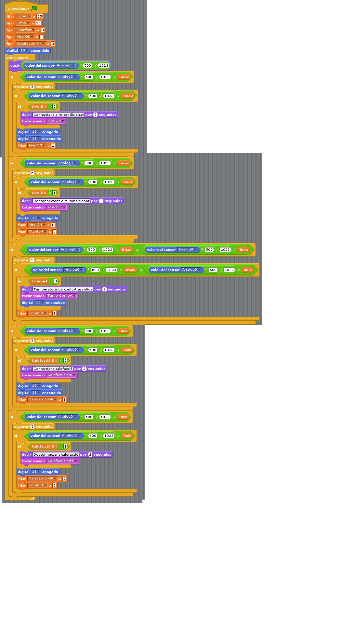Open the Tmin variable dropdown in the second fijar block
Screen dimensions: 355x644
click(28, 23)
